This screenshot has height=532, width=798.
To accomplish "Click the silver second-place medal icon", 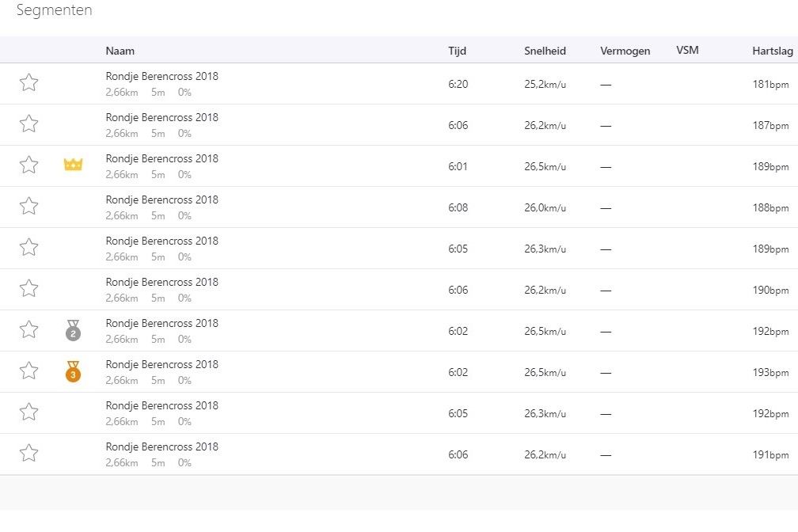I will (x=73, y=330).
